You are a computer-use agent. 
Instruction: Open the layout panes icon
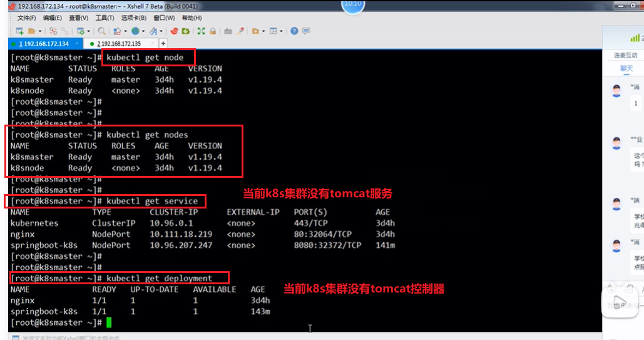[273, 31]
